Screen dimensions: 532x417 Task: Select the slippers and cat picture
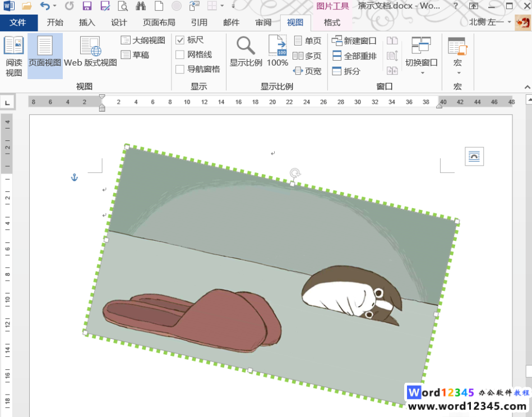click(271, 275)
